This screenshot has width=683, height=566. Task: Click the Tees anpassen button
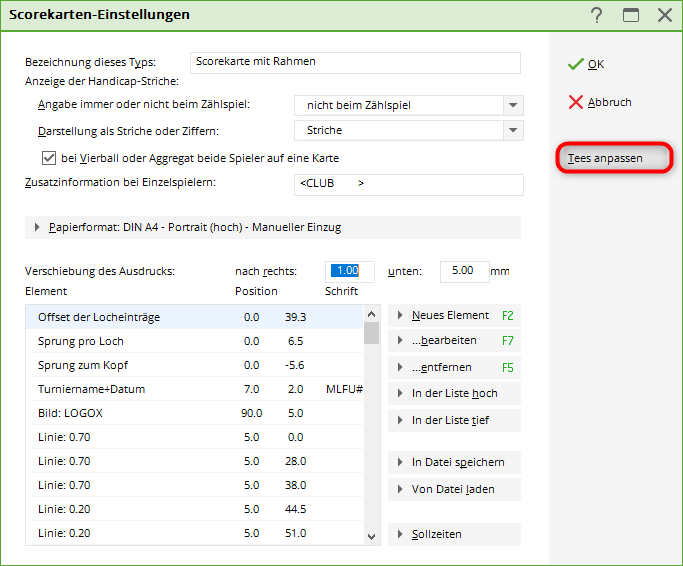coord(613,158)
